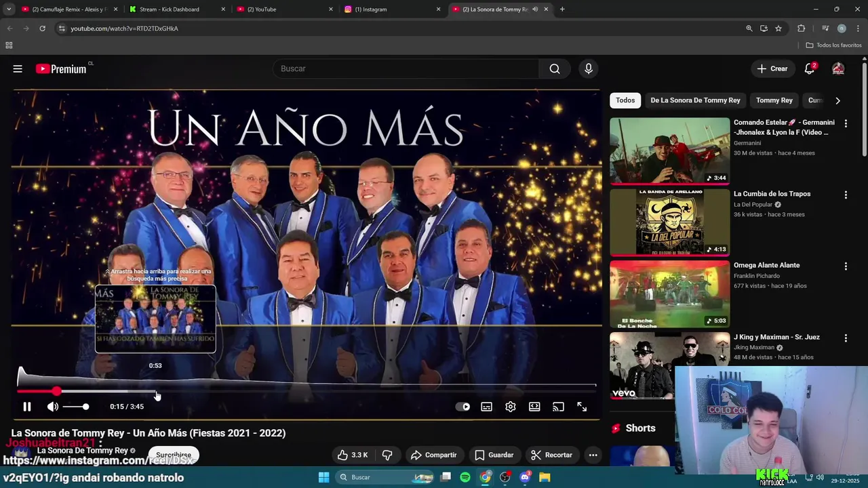Screen dimensions: 868x488
Task: Pause the video playback
Action: pyautogui.click(x=27, y=407)
